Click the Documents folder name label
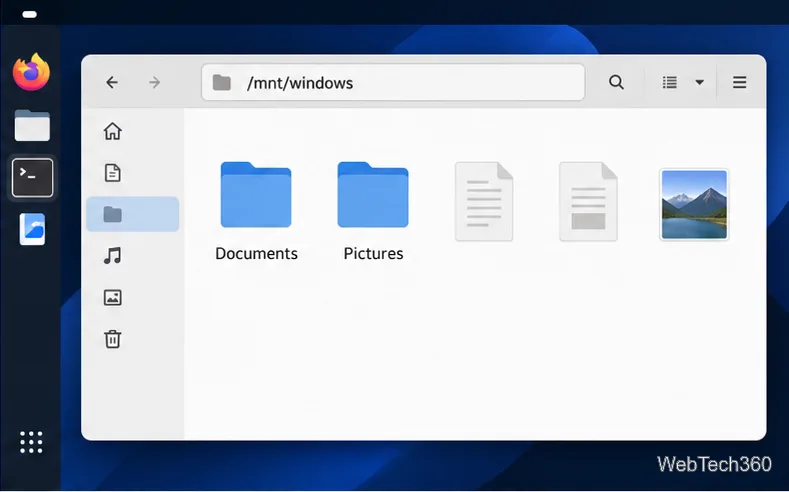This screenshot has width=789, height=492. 257,254
